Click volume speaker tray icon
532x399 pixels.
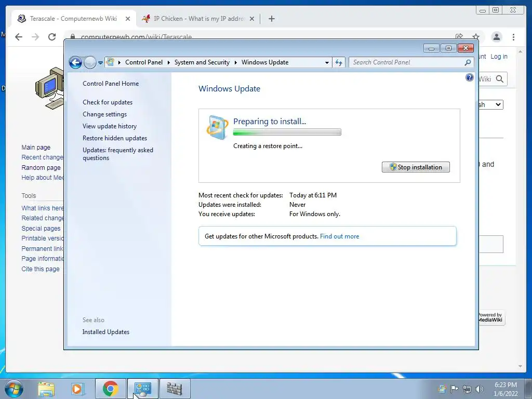click(480, 389)
